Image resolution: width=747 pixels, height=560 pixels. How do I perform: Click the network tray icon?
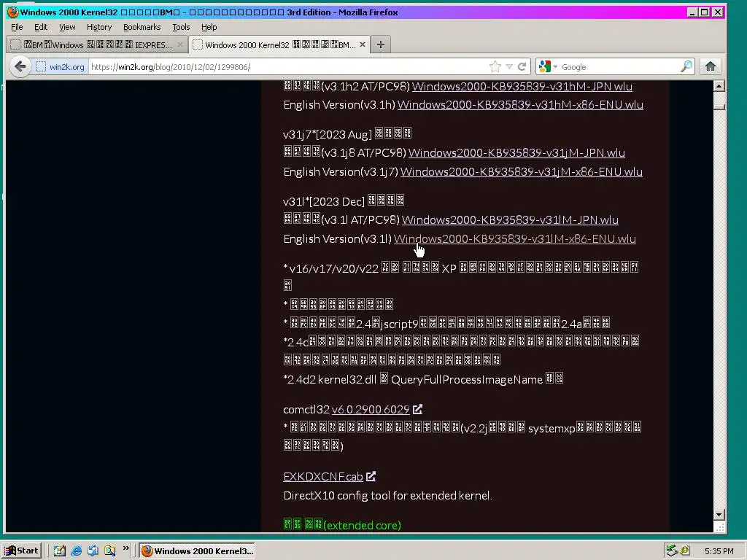coord(672,551)
